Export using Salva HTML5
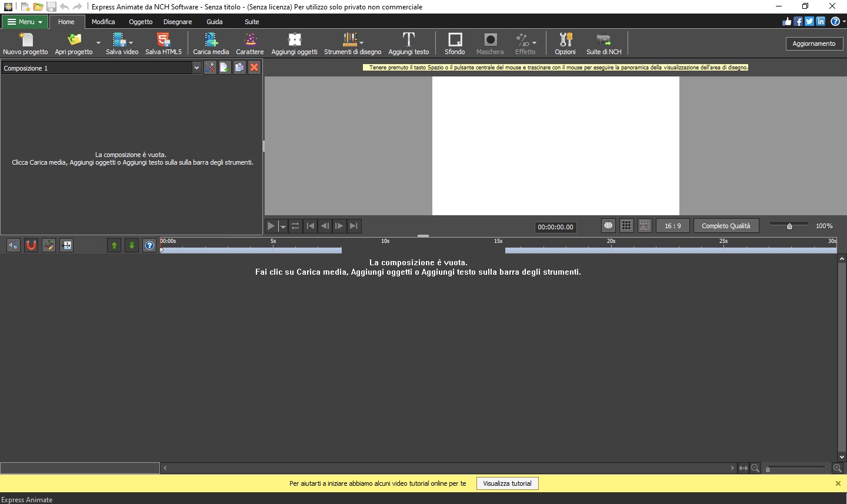The height and width of the screenshot is (504, 847). (x=164, y=44)
